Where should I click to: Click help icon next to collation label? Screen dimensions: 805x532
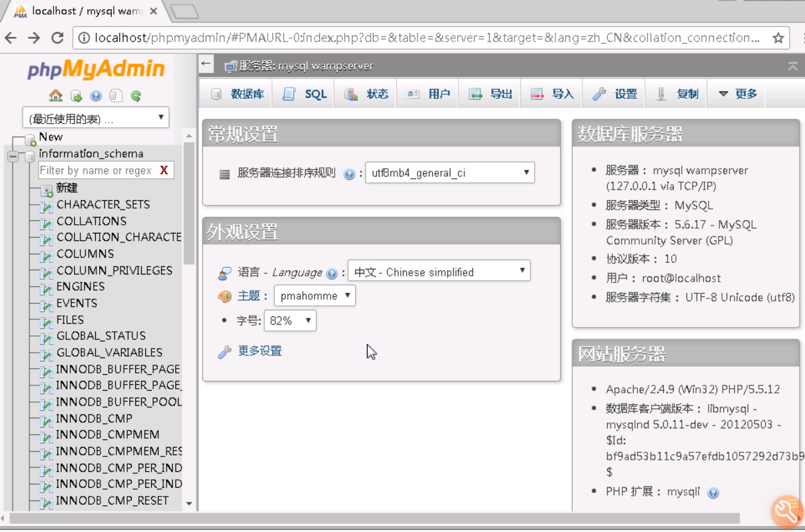click(349, 174)
